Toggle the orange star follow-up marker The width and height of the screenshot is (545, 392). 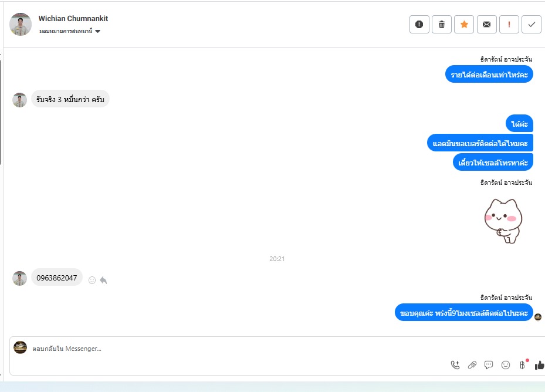(x=464, y=24)
